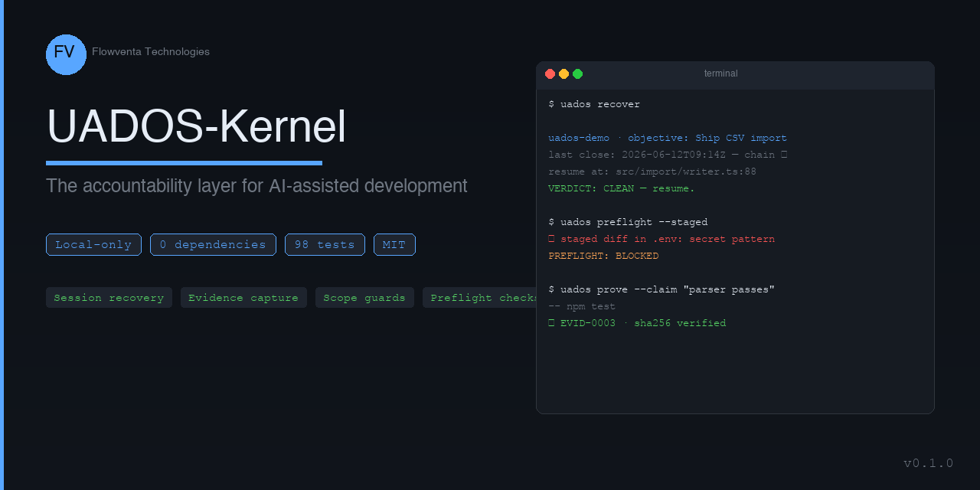This screenshot has height=490, width=980.
Task: Click the FV logo avatar
Action: point(66,54)
